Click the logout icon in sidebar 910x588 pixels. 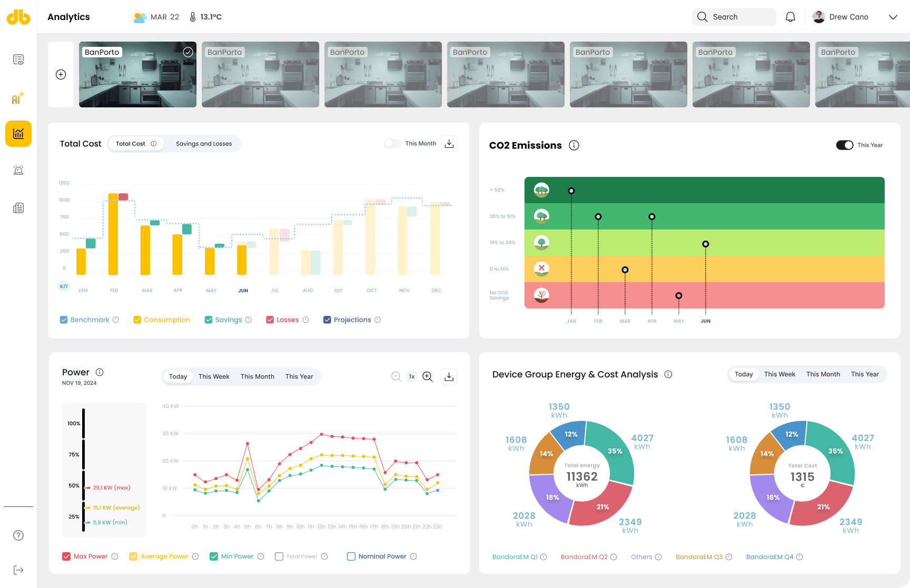18,570
